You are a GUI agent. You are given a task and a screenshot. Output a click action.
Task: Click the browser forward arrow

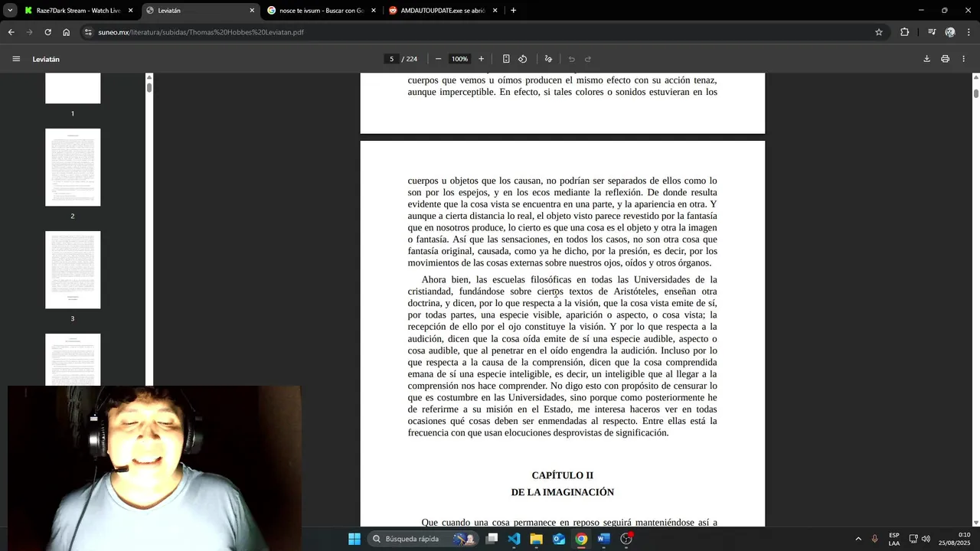point(29,32)
